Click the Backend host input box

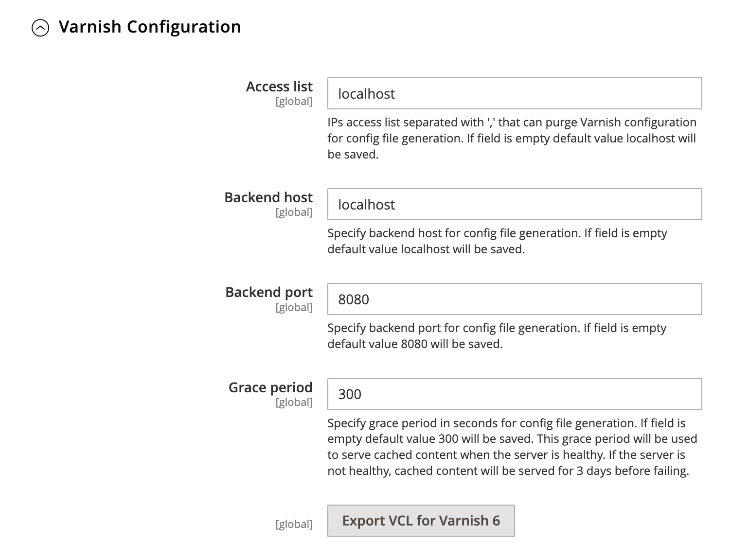pyautogui.click(x=514, y=204)
